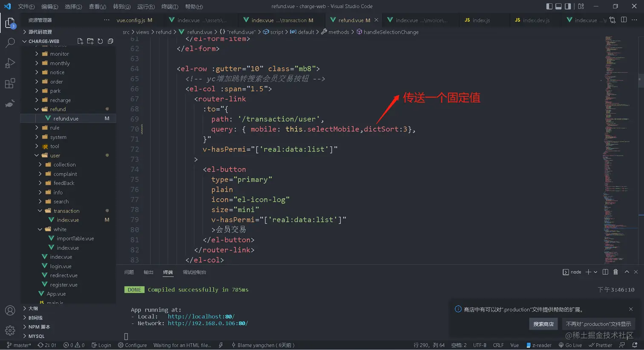This screenshot has height=350, width=644.
Task: Open the terminal launch profile dropdown arrow
Action: (x=595, y=272)
